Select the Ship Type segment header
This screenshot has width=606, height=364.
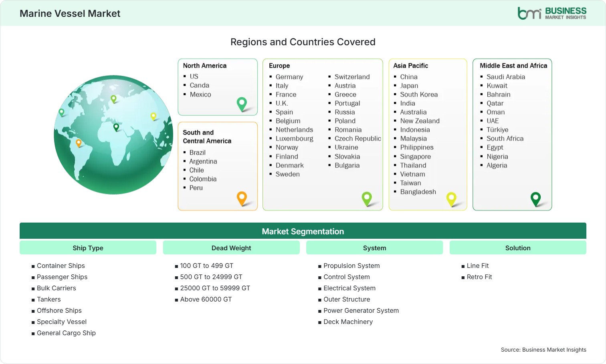[x=88, y=248]
